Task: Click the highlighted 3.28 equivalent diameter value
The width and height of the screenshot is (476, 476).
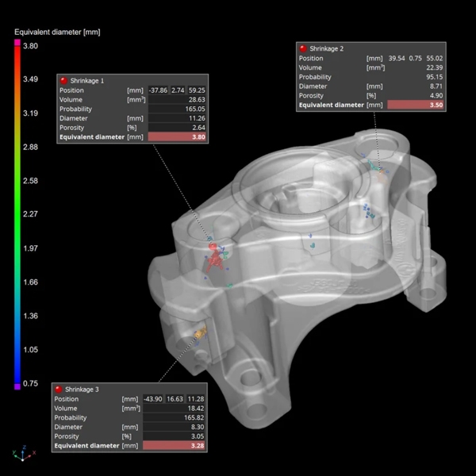Action: pyautogui.click(x=173, y=447)
